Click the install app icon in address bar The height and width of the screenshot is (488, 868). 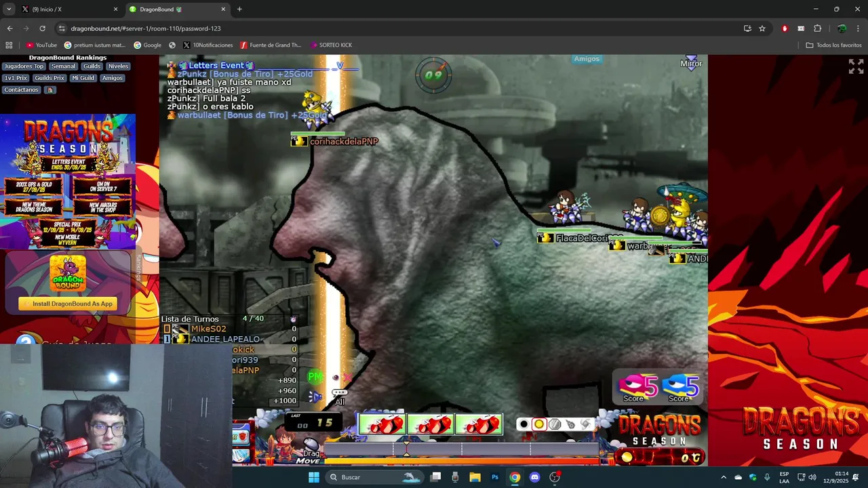tap(747, 28)
